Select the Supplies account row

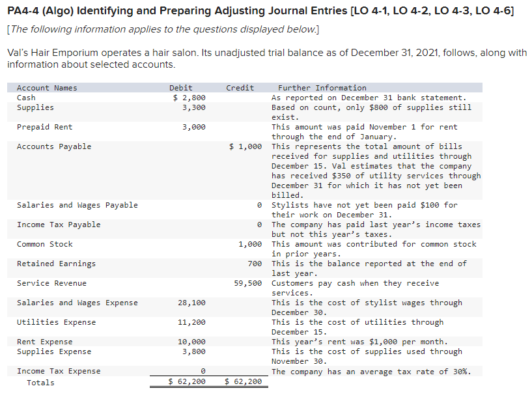[36, 107]
